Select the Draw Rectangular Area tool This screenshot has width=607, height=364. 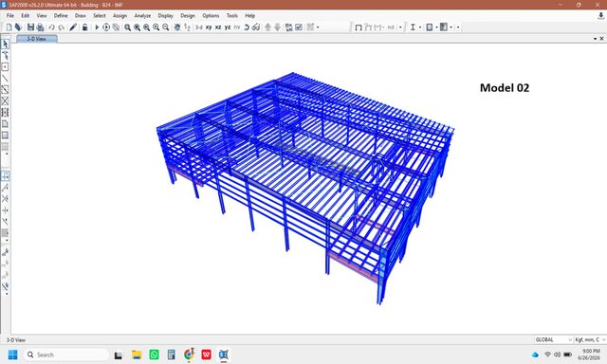click(x=5, y=135)
